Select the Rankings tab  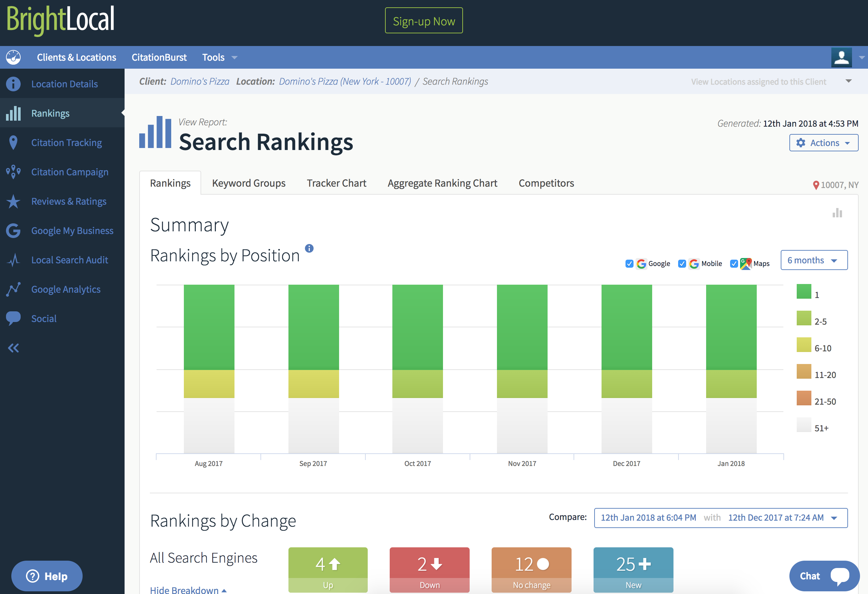[x=170, y=183]
